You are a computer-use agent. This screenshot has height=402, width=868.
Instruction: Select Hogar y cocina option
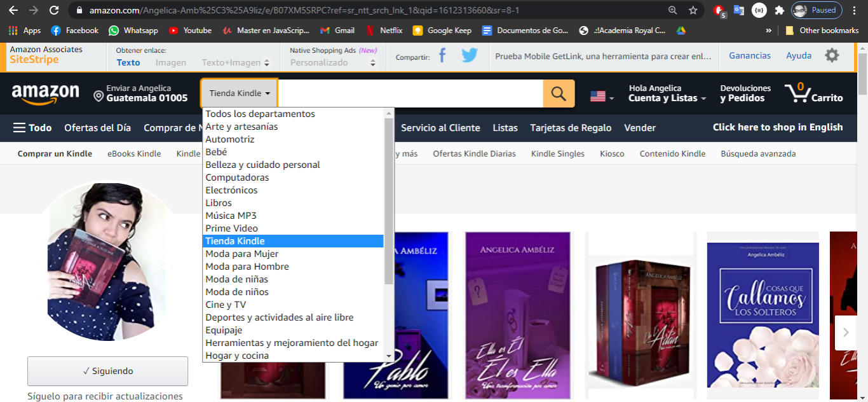pos(293,356)
